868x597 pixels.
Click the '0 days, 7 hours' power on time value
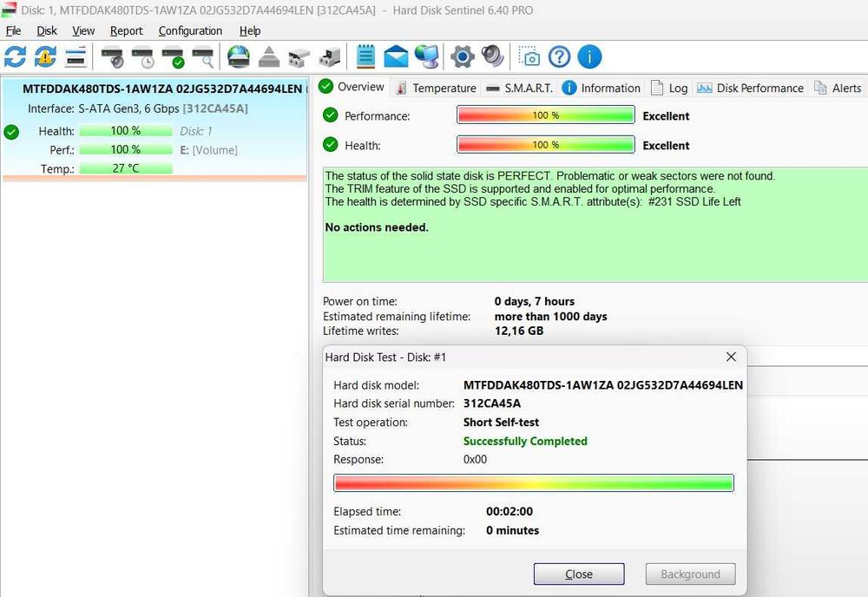click(x=534, y=302)
